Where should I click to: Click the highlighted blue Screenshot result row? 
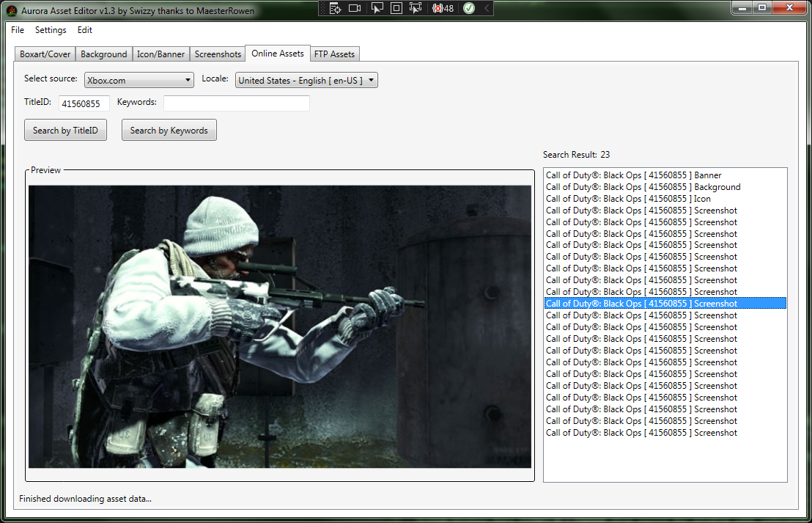coord(665,304)
